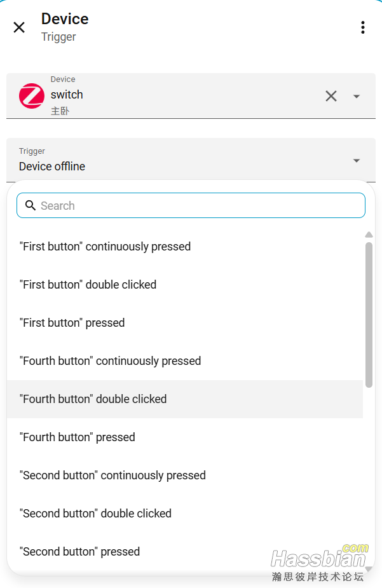Image resolution: width=382 pixels, height=588 pixels.
Task: Pick "Fourth button" double clicked
Action: pos(185,399)
